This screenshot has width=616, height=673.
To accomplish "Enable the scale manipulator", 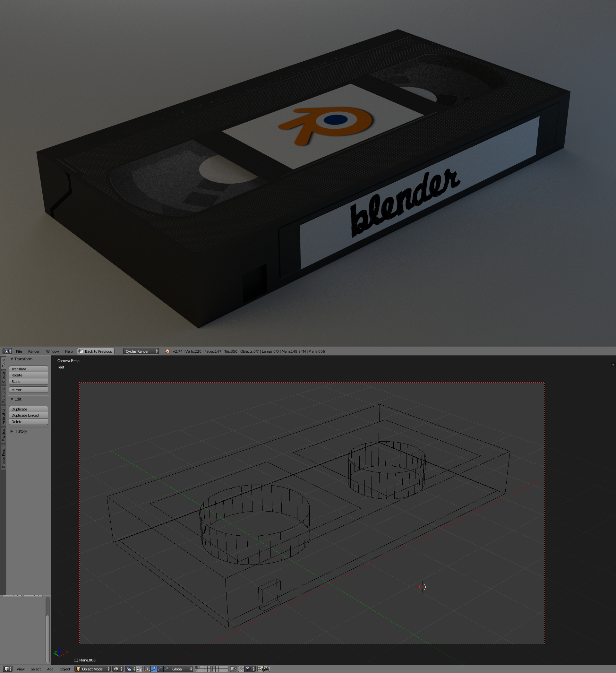I will click(167, 669).
